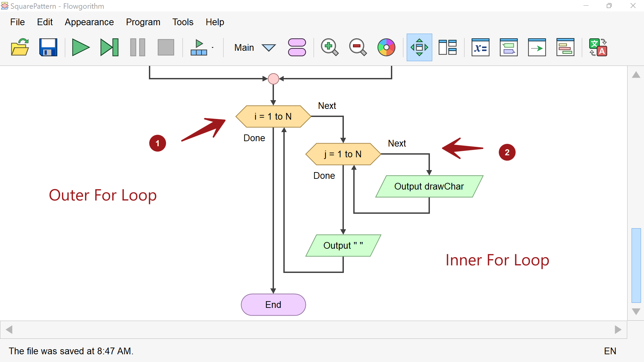The height and width of the screenshot is (362, 644).
Task: Click the blue vertical scrollbar thumb
Action: pyautogui.click(x=636, y=266)
